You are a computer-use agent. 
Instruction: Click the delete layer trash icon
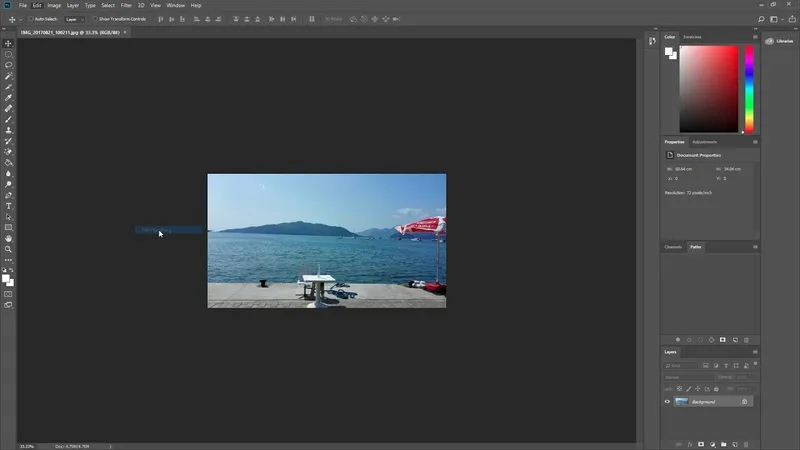click(x=748, y=442)
